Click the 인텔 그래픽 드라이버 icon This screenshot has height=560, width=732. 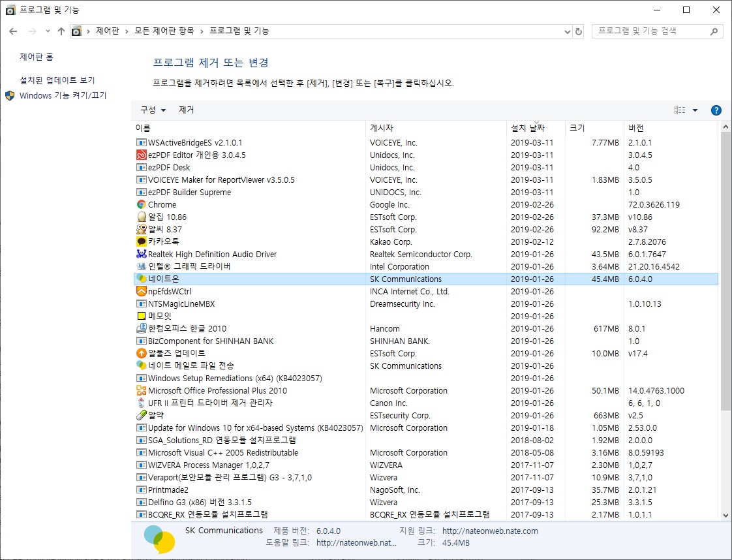pos(142,267)
